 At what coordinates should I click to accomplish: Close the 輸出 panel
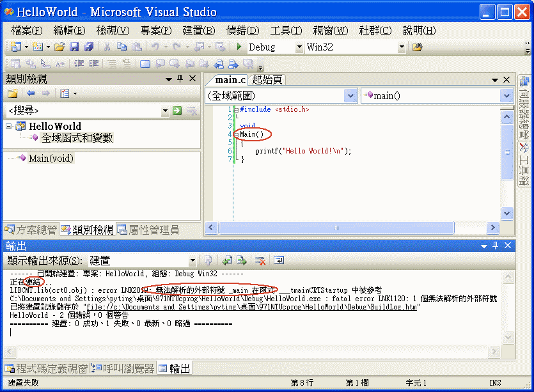pos(508,245)
